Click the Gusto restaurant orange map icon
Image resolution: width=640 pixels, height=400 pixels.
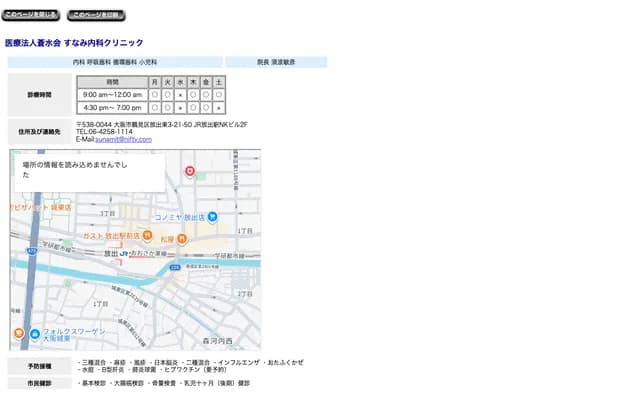[148, 236]
